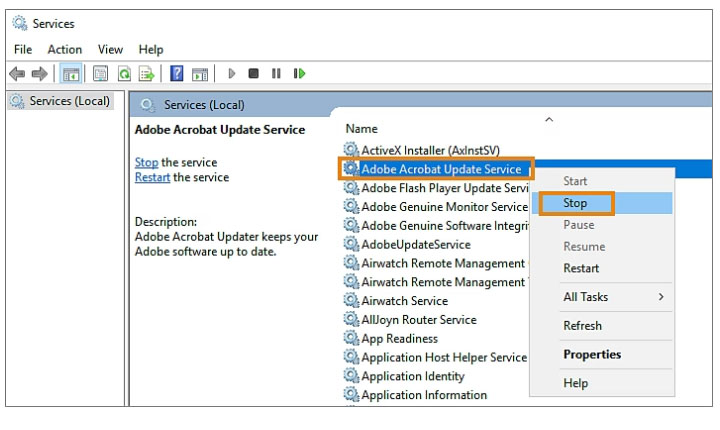
Task: Toggle the Show/Hide Action Pane icon
Action: [200, 74]
